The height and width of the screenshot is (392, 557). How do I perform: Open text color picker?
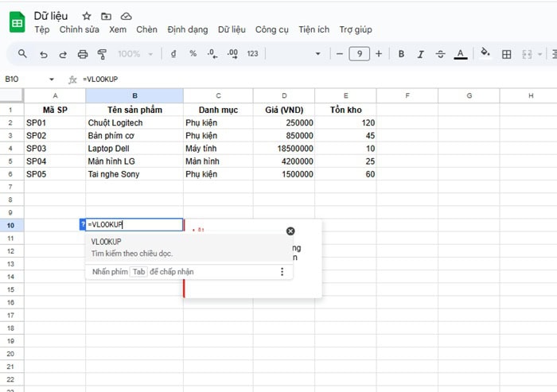461,54
